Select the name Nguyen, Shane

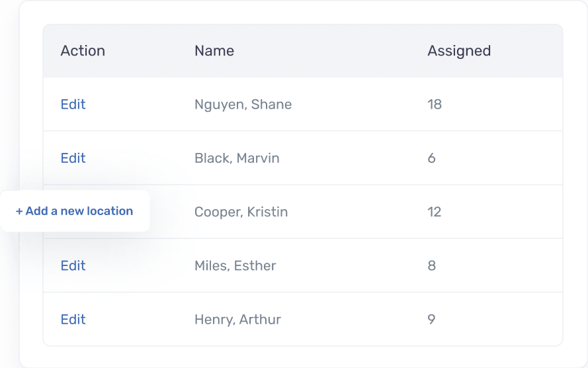[243, 105]
